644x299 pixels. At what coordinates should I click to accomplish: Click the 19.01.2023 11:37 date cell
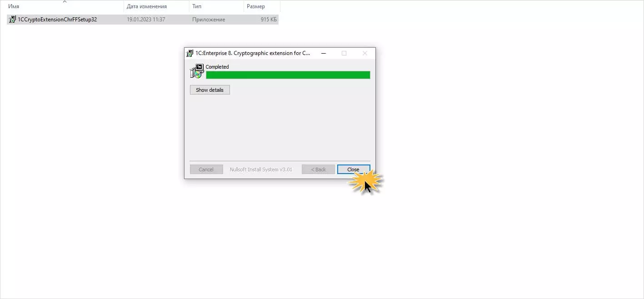146,20
